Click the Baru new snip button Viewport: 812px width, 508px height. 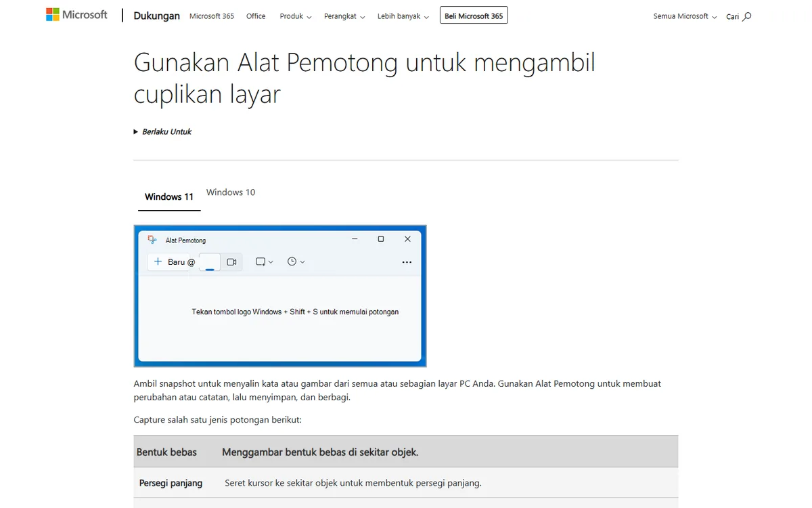click(174, 261)
